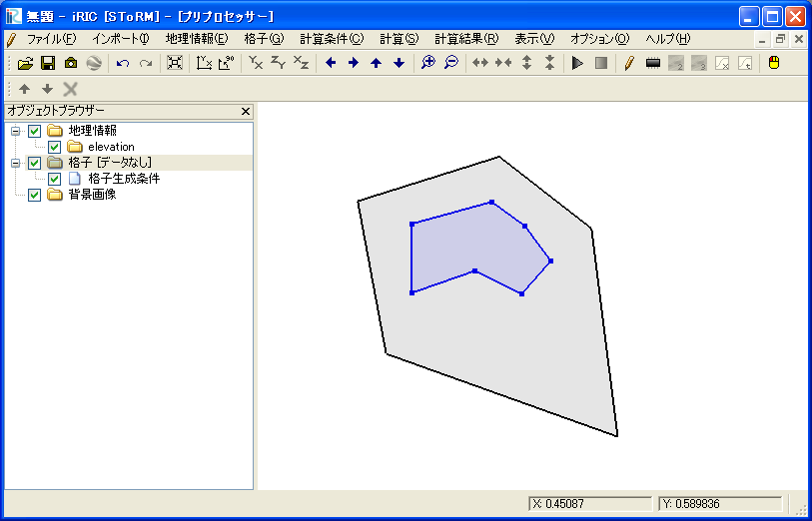812x521 pixels.
Task: Move selected item up in object browser toolbar
Action: 24,89
